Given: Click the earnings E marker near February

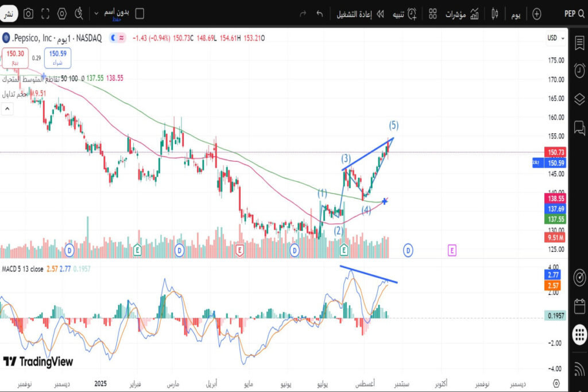Looking at the screenshot, I should point(137,250).
